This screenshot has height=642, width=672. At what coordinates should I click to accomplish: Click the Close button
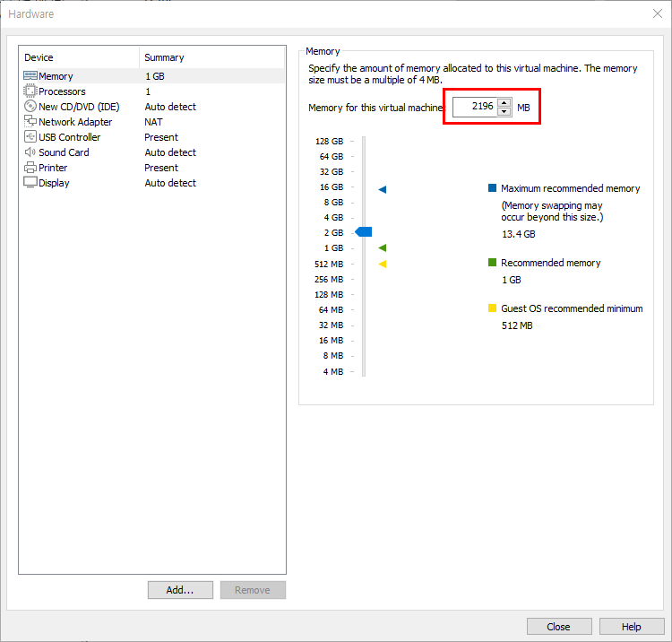point(559,627)
